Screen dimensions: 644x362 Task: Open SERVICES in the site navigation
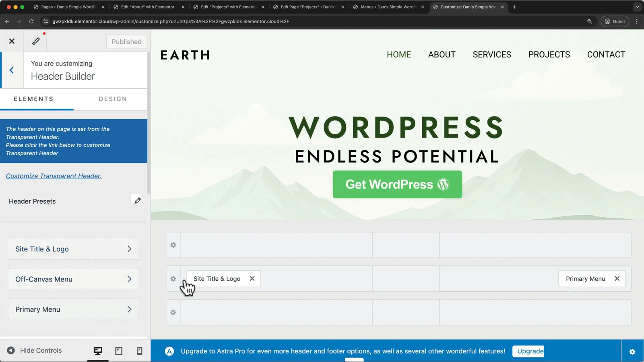(492, 55)
